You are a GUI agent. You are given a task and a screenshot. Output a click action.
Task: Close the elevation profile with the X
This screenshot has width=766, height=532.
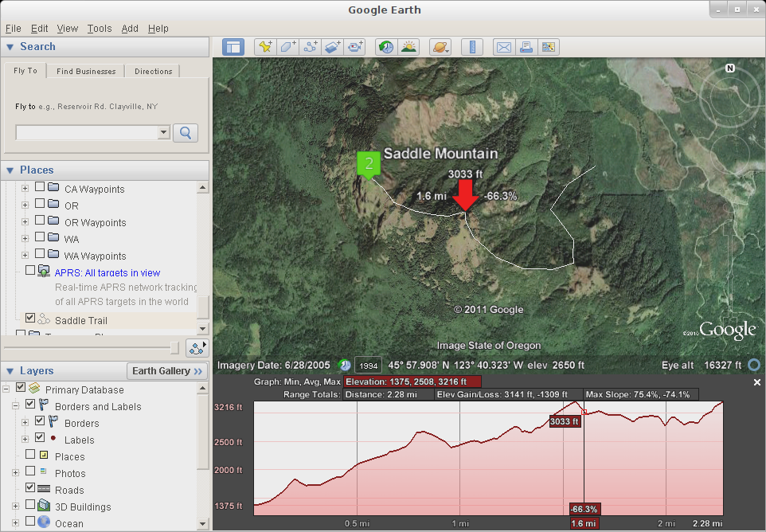click(x=756, y=382)
